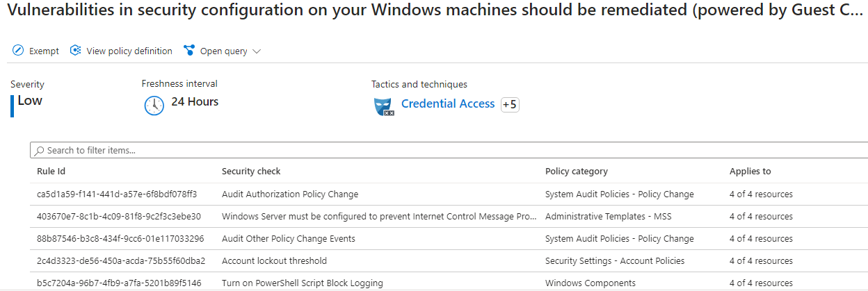Screen dimensions: 868x291
Task: Select the Account lockout threshold row
Action: (x=449, y=261)
